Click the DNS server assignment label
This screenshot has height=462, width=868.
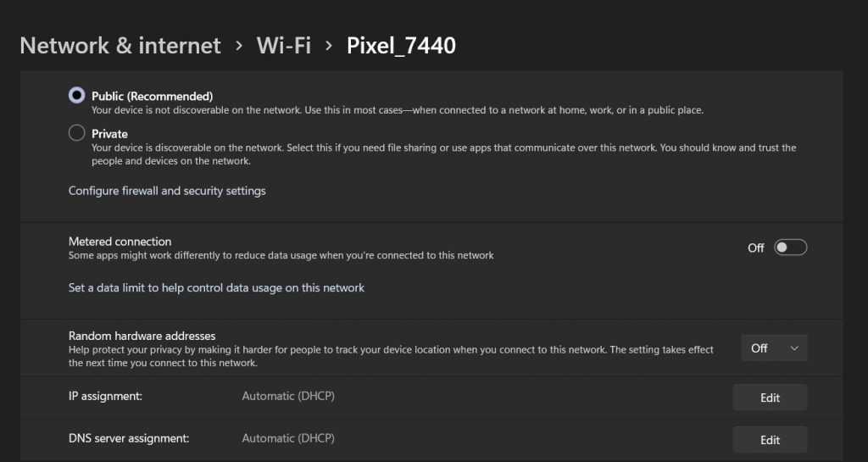[x=128, y=438]
